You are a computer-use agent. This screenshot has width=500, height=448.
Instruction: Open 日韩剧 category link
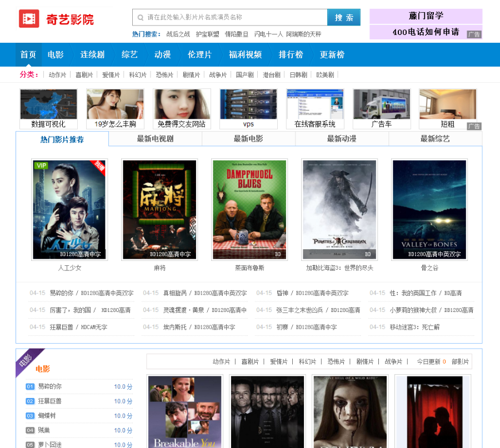(x=298, y=75)
